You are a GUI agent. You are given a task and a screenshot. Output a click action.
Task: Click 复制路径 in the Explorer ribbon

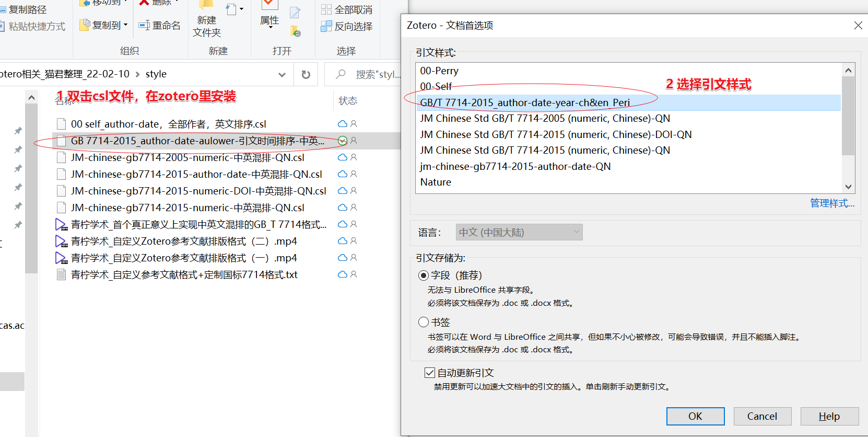[24, 9]
